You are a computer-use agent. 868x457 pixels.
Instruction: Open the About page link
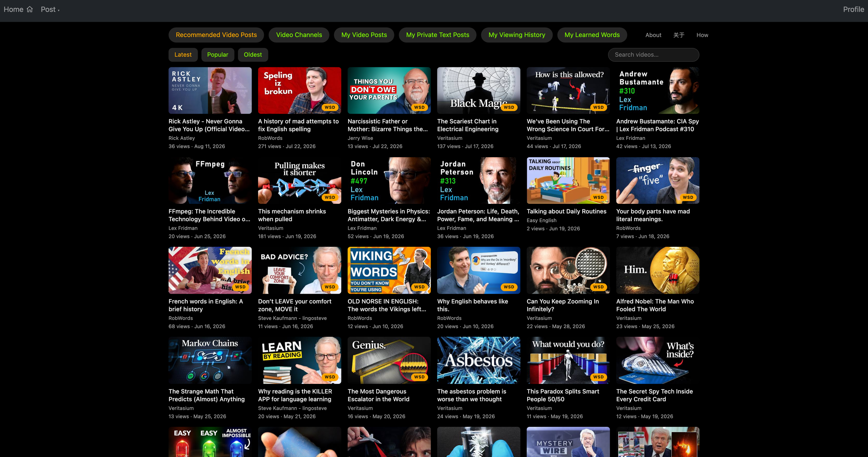pos(653,35)
